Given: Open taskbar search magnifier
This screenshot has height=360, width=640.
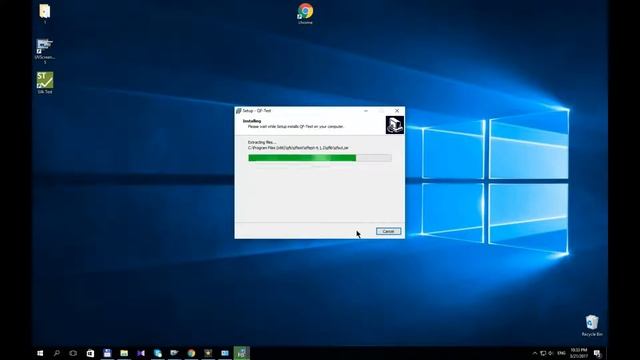Looking at the screenshot, I should pos(57,353).
